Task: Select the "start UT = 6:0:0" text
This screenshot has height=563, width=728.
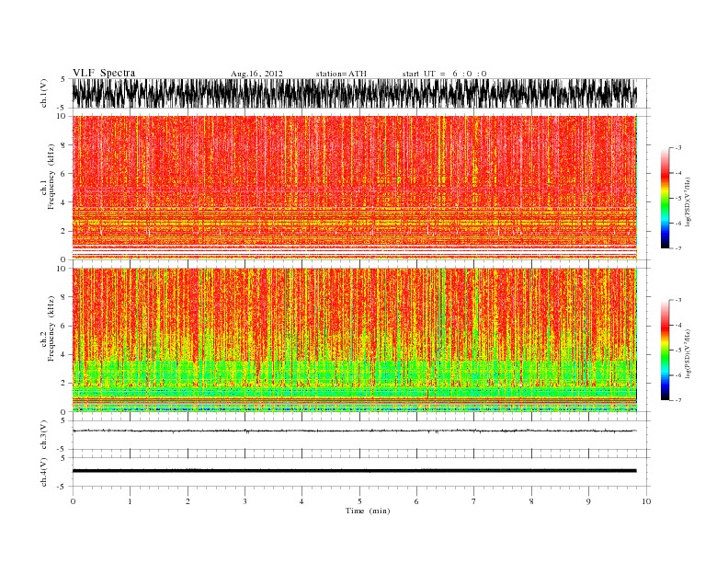Action: (444, 74)
